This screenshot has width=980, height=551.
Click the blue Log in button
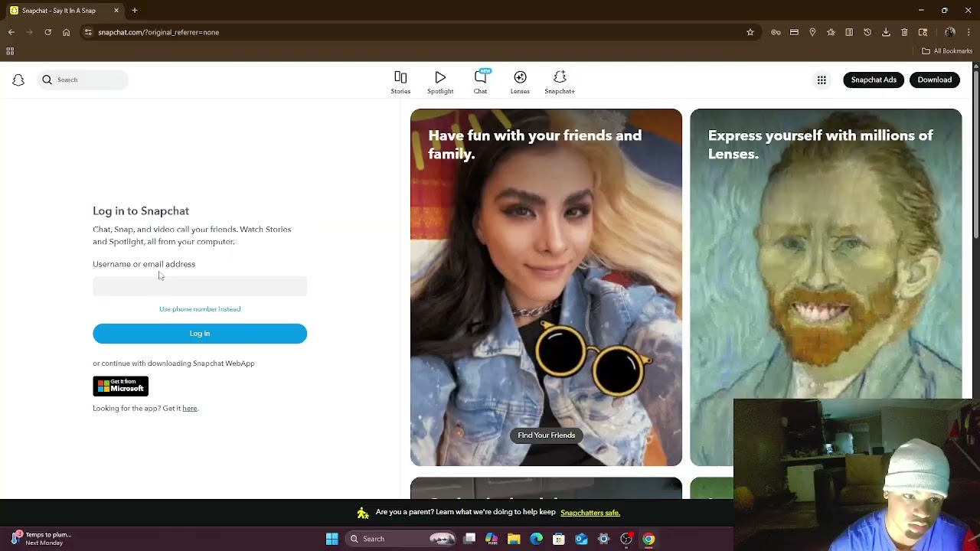point(200,334)
